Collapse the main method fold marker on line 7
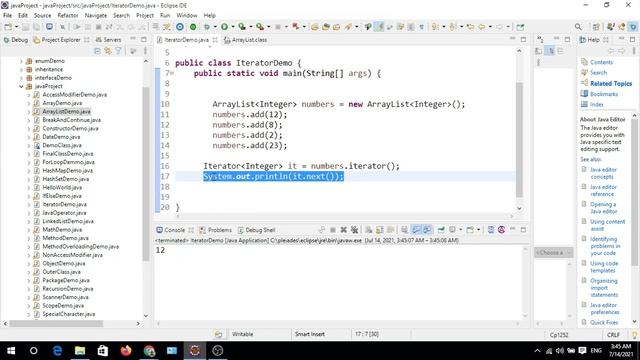This screenshot has height=360, width=640. point(172,73)
